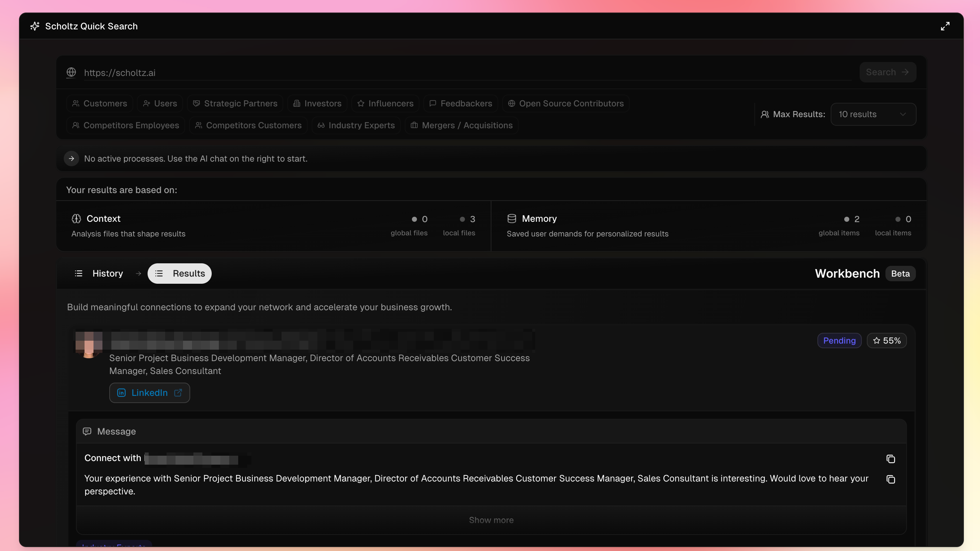The height and width of the screenshot is (551, 980).
Task: Toggle the Competitors Customers filter chip
Action: point(248,125)
